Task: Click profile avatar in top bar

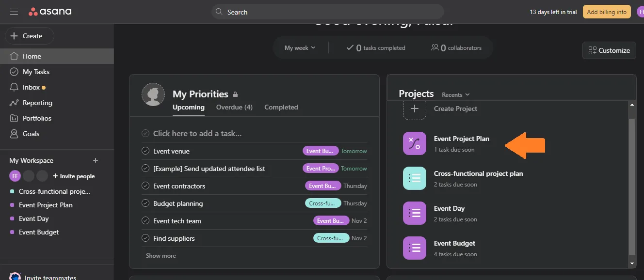Action: [x=641, y=12]
